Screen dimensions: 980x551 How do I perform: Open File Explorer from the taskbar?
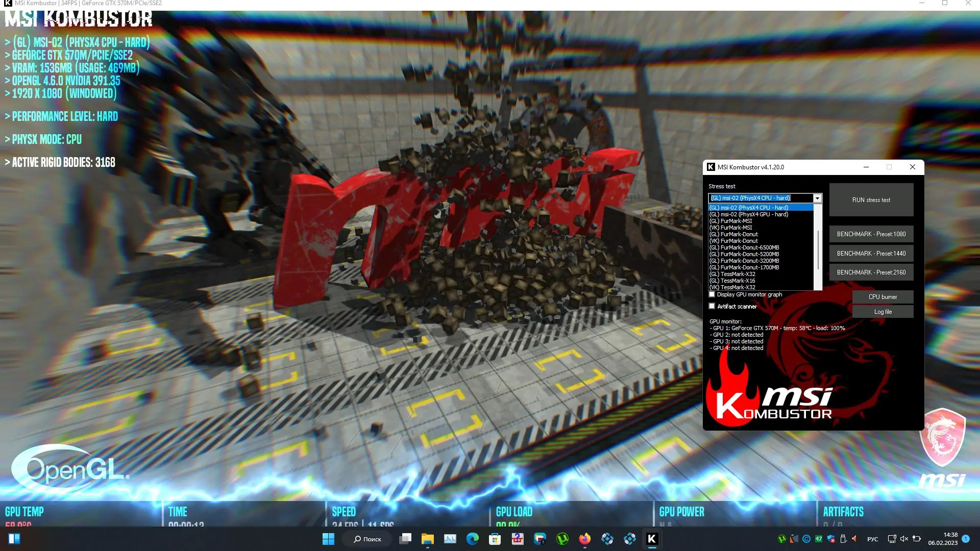pyautogui.click(x=427, y=539)
